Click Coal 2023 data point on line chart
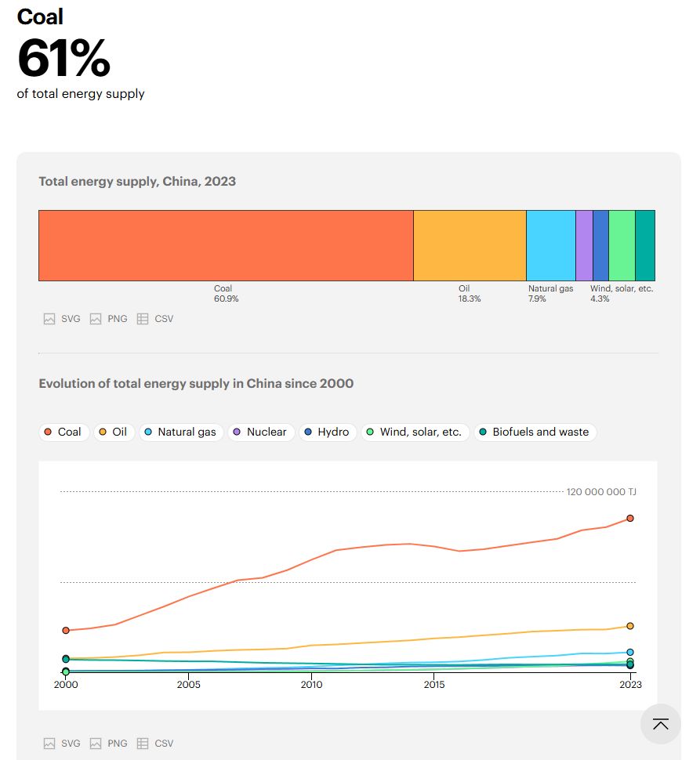700x760 pixels. (630, 518)
